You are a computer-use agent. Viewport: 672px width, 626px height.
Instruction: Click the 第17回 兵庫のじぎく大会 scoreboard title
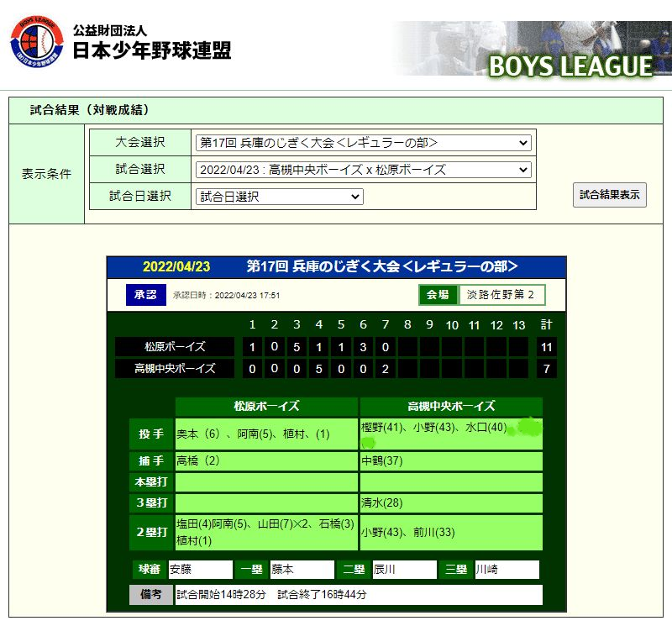point(382,266)
